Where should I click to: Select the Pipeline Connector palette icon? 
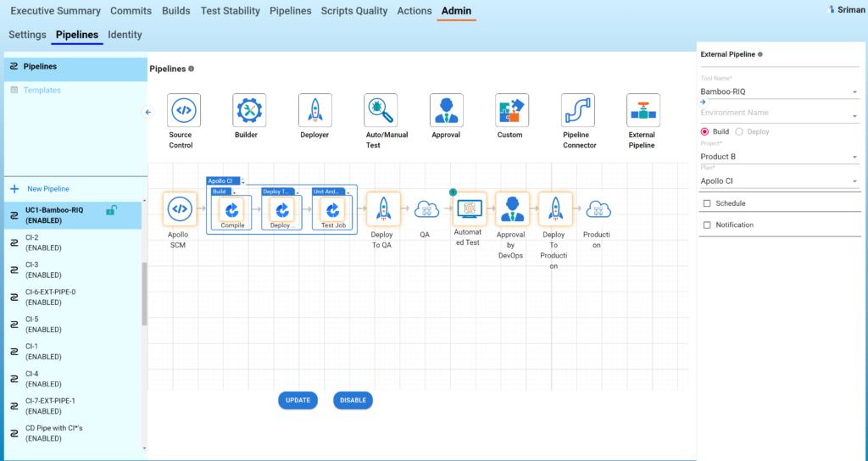pyautogui.click(x=578, y=110)
